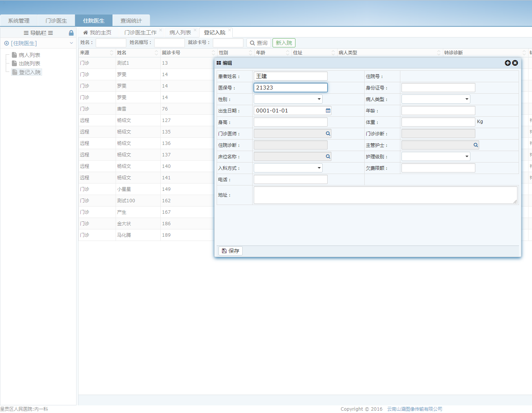Maximize the 编辑 dialog with plus icon
The height and width of the screenshot is (413, 532).
click(508, 63)
